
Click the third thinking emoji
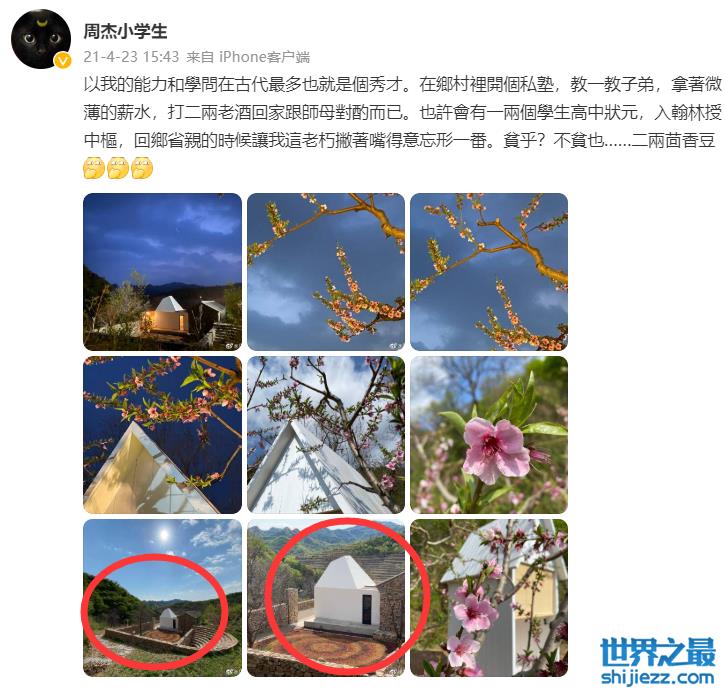[x=142, y=168]
